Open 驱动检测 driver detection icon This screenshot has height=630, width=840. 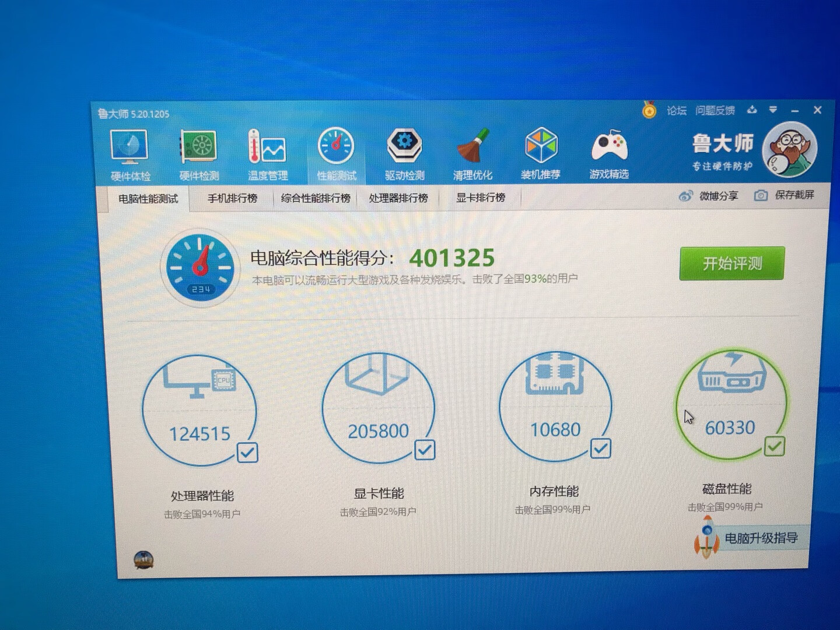[404, 145]
